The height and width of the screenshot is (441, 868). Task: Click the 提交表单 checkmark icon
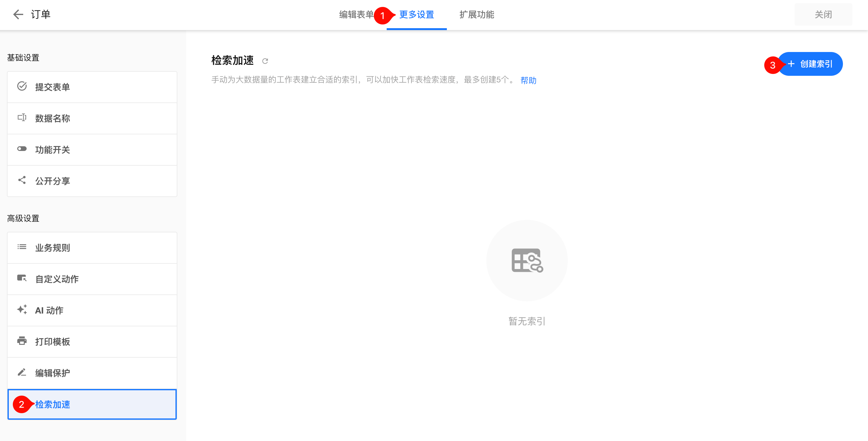pyautogui.click(x=22, y=86)
